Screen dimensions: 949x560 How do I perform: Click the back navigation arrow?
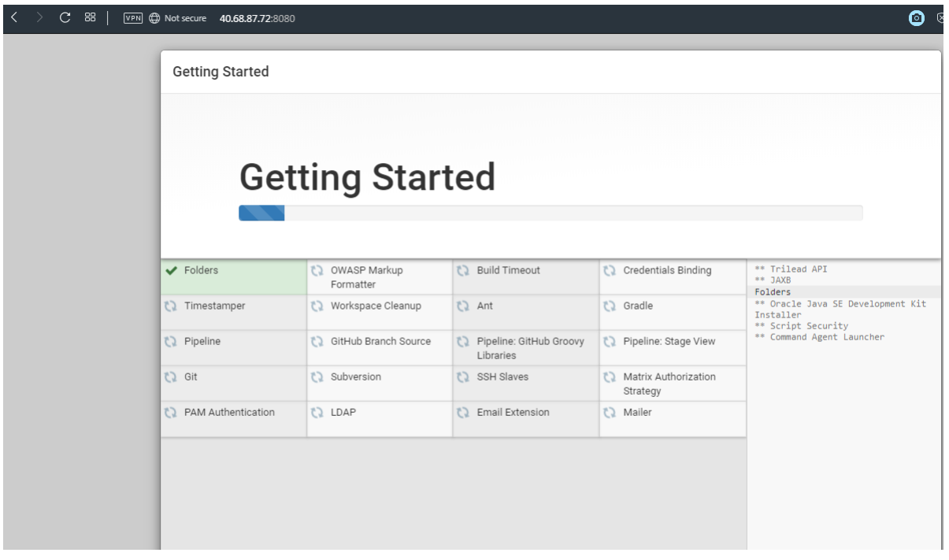click(x=13, y=17)
